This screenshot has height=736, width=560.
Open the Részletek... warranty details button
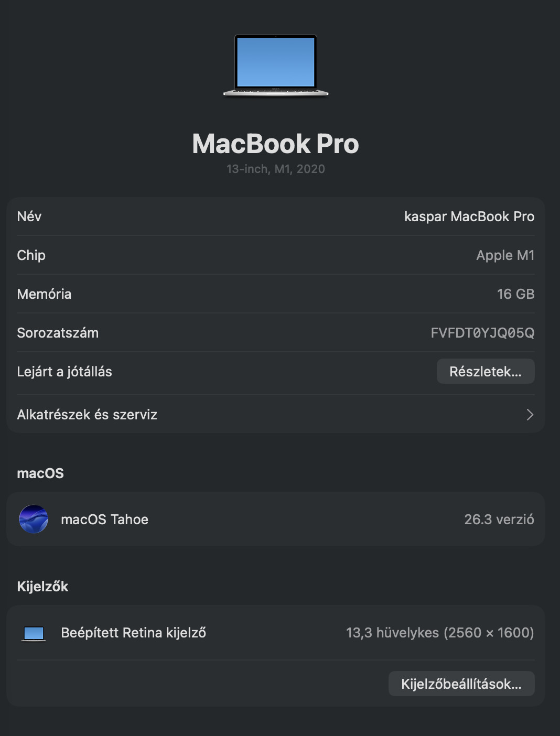click(486, 371)
